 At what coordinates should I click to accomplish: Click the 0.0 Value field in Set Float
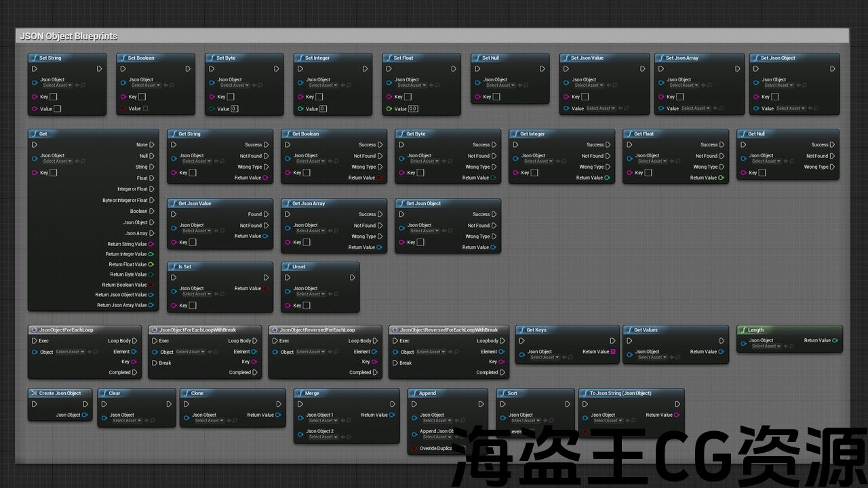pos(413,108)
